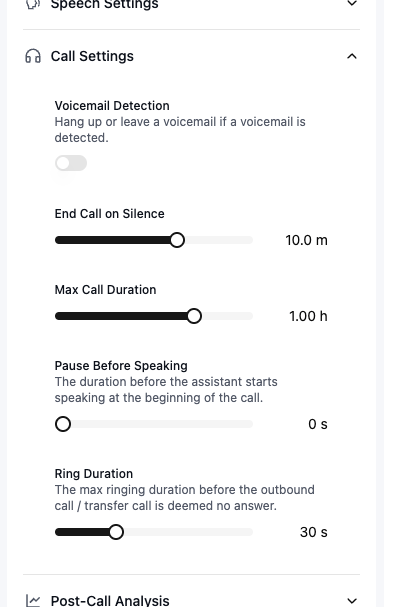The image size is (399, 607).
Task: Click the Post-Call Analysis chart icon
Action: pyautogui.click(x=33, y=600)
